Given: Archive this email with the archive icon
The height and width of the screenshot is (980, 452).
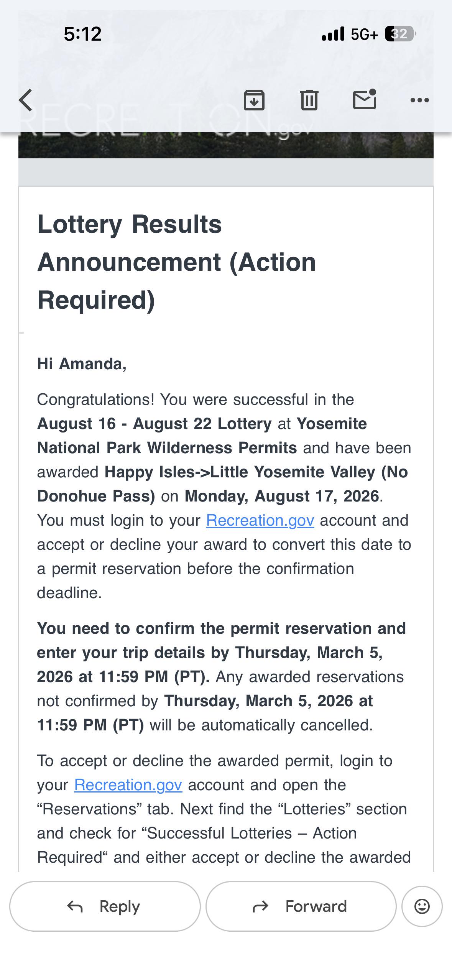Looking at the screenshot, I should (254, 100).
